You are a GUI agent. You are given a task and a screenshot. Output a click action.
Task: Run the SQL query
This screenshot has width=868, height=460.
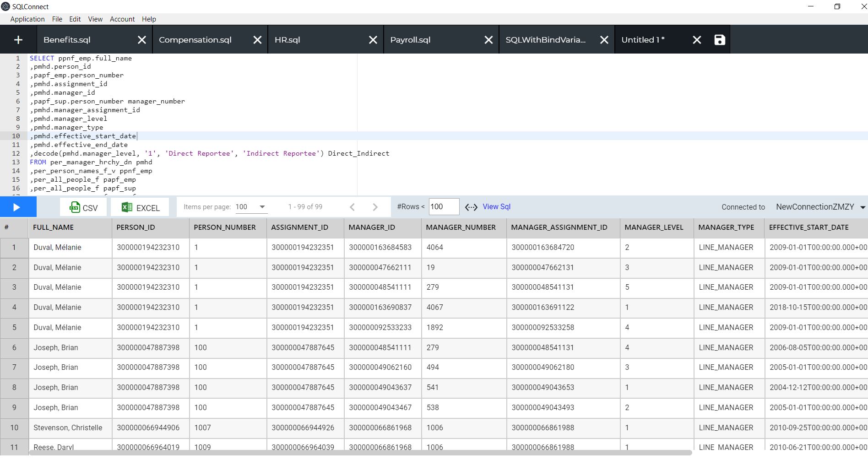point(18,207)
